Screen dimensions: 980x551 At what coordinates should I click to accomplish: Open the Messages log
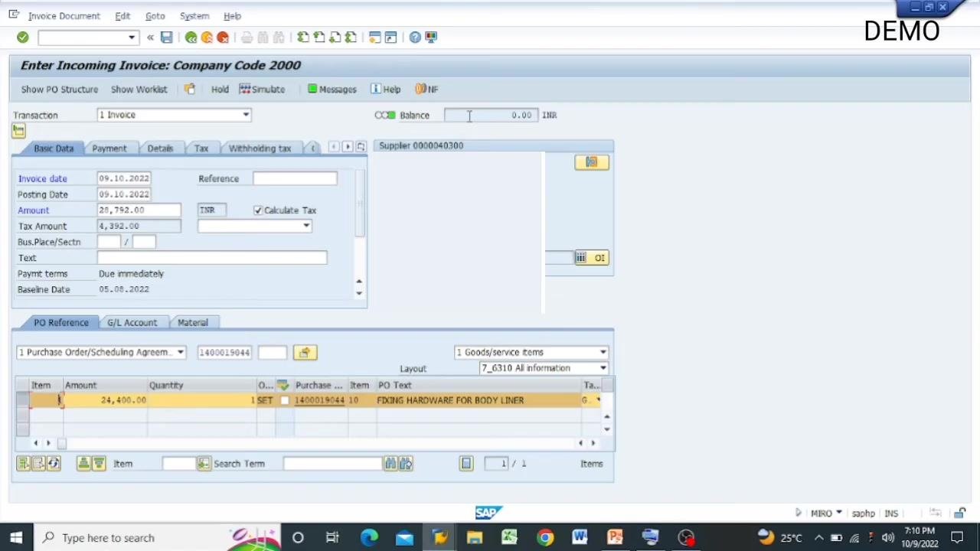[x=332, y=90]
